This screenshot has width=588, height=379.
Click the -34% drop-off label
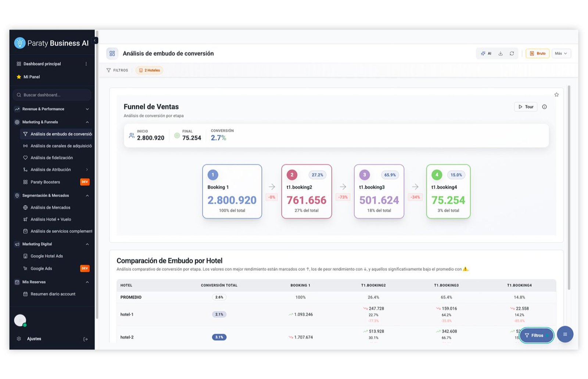coord(415,197)
